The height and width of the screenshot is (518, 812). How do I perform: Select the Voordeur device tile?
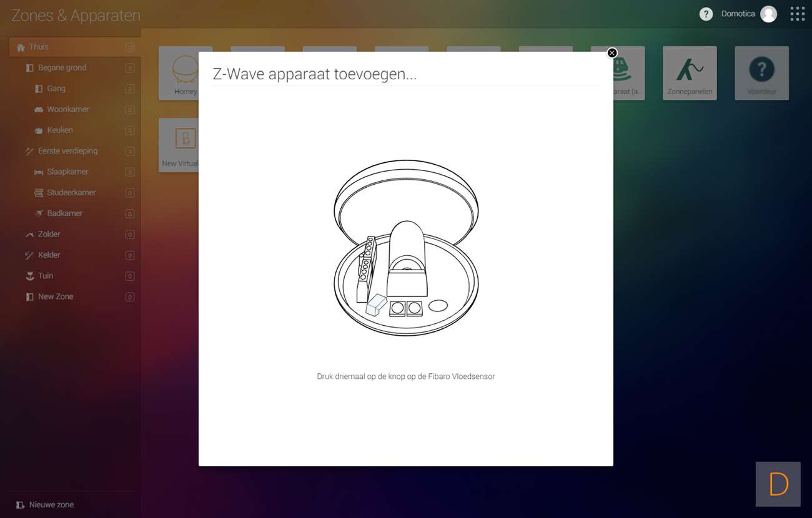pos(761,73)
